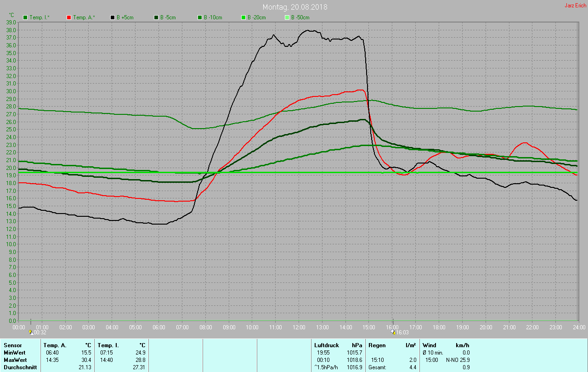
Task: Click the Luftdruck column header
Action: pos(327,345)
